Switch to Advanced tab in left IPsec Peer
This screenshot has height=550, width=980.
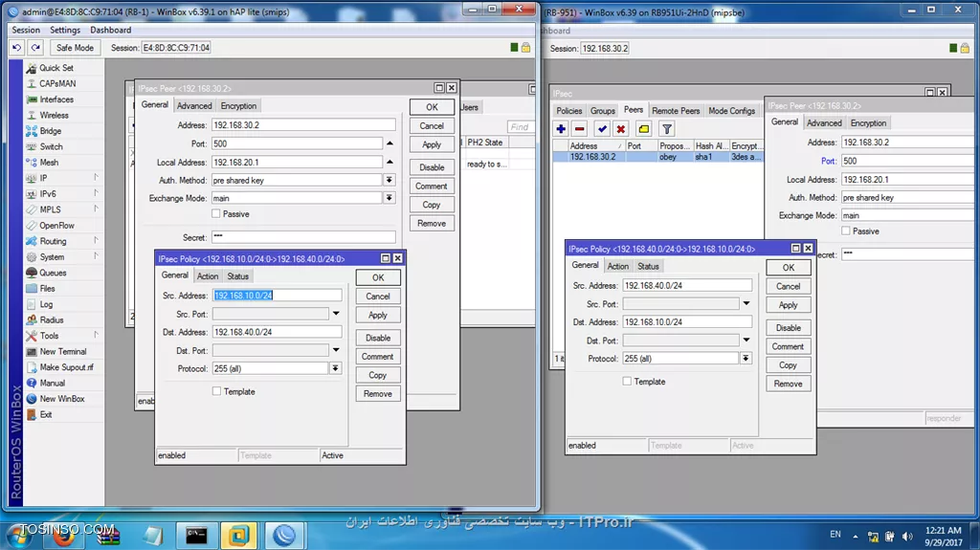click(x=193, y=105)
